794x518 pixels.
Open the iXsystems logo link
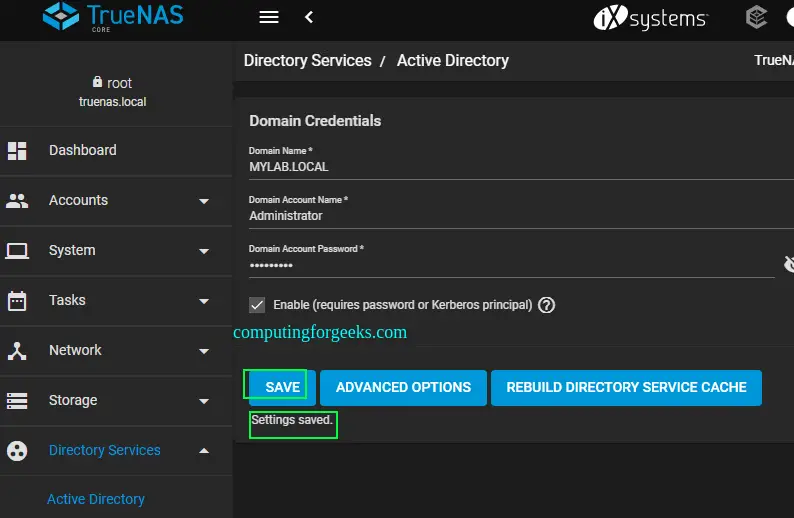tap(650, 18)
